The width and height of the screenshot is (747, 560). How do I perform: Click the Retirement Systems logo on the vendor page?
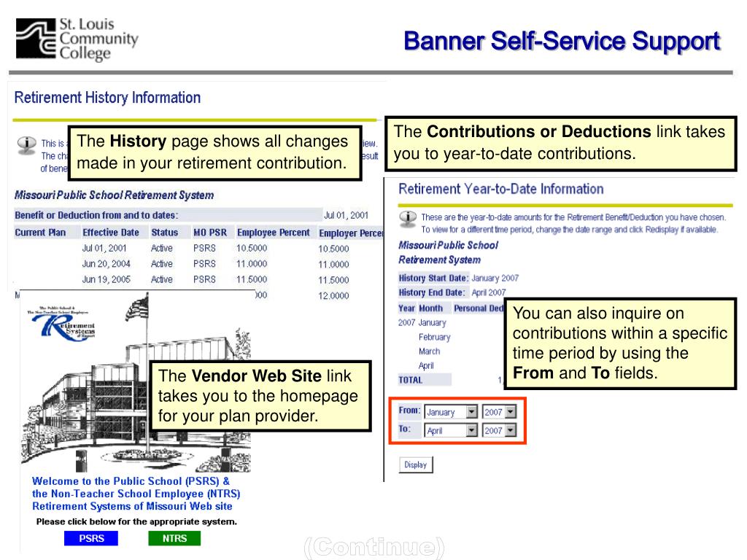click(x=61, y=324)
